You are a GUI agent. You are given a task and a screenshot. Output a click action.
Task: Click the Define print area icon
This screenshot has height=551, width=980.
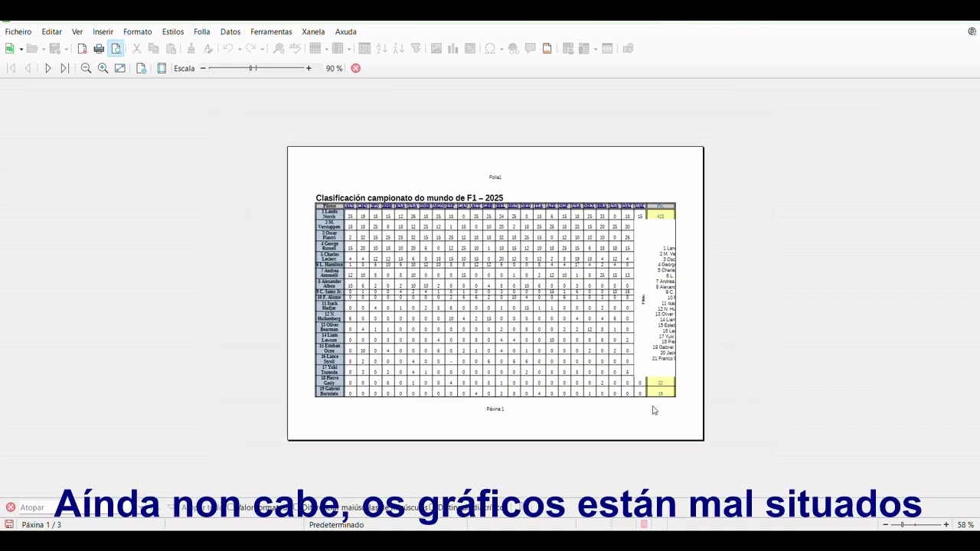(x=568, y=49)
